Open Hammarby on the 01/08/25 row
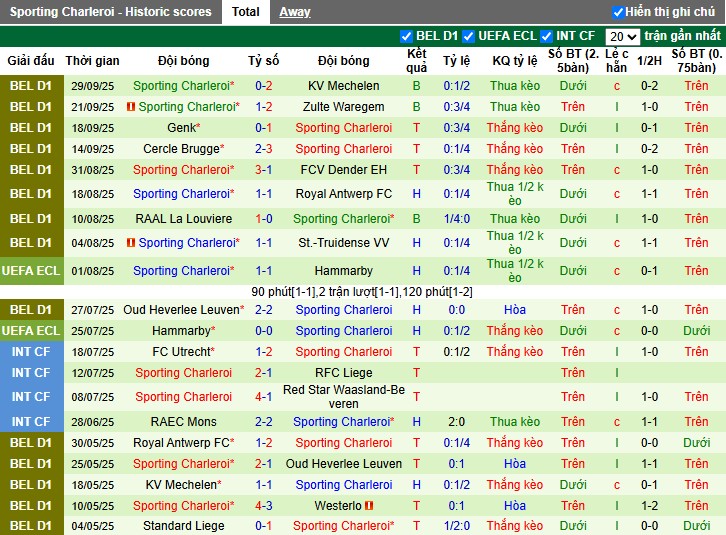Image resolution: width=726 pixels, height=535 pixels. click(344, 271)
